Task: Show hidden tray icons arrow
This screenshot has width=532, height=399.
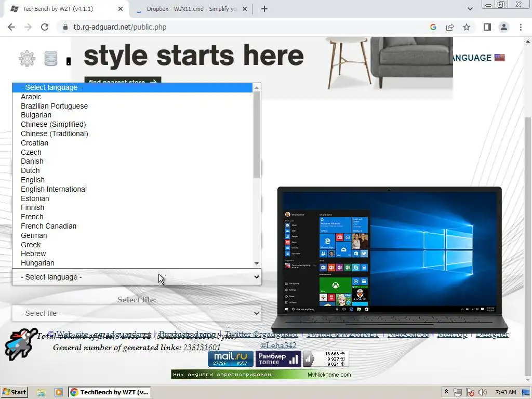Action: [446, 392]
